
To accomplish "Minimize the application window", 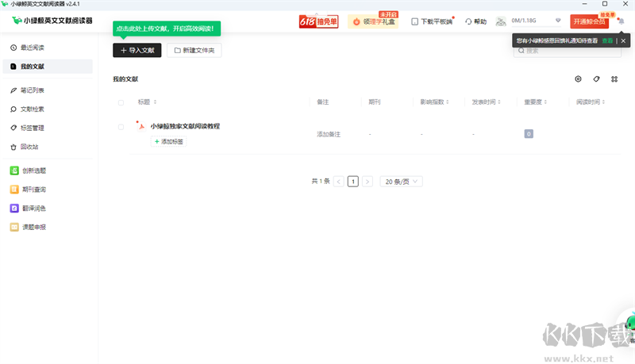I will coord(584,4).
